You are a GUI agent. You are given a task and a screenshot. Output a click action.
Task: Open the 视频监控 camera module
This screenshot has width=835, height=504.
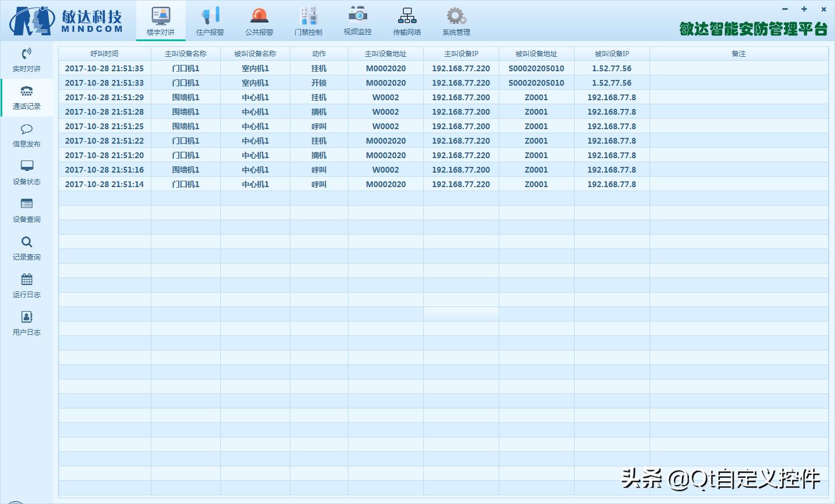pos(357,20)
